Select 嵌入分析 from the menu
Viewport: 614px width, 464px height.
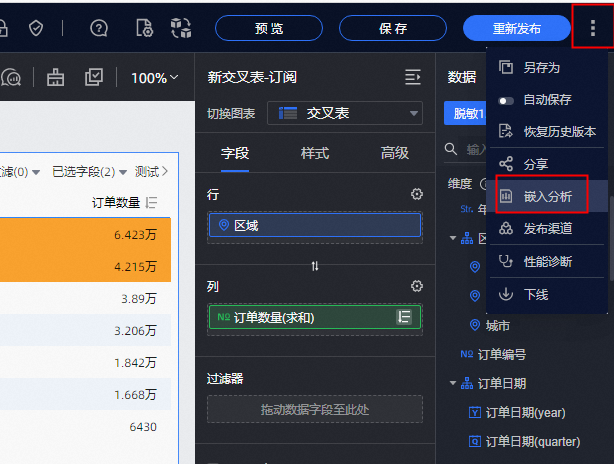click(547, 196)
